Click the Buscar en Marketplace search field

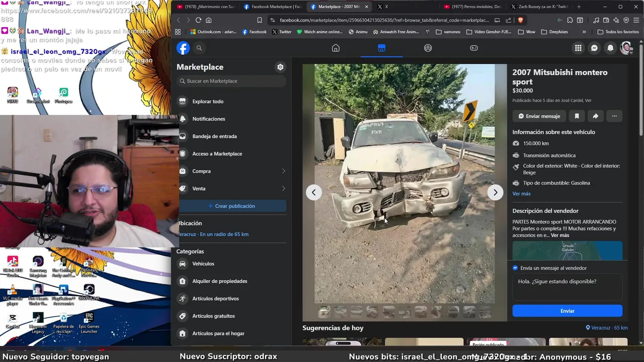click(x=232, y=81)
